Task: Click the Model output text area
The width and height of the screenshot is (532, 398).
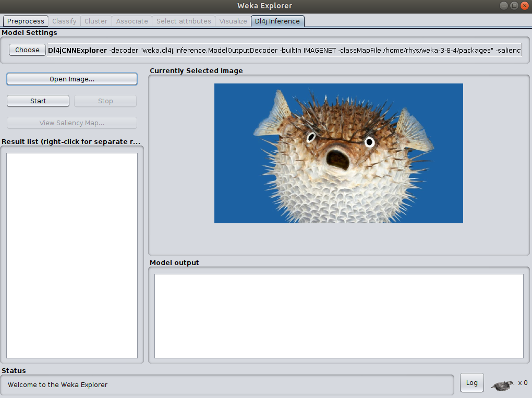Action: pyautogui.click(x=339, y=316)
